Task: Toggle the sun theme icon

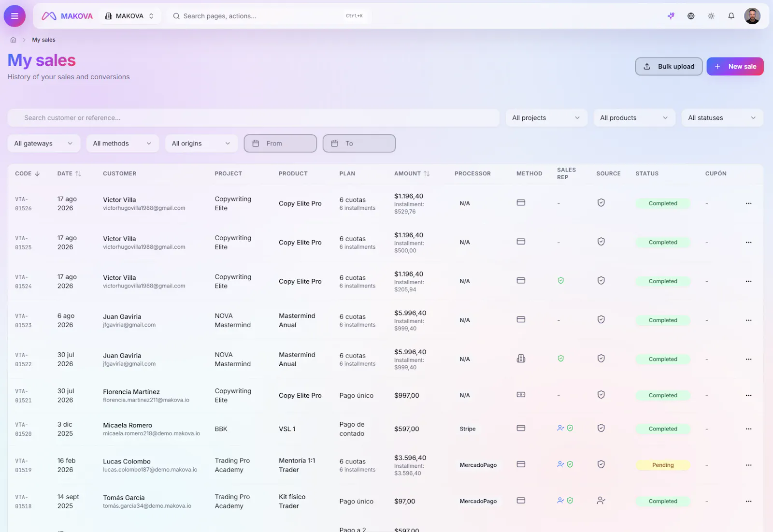Action: coord(711,16)
